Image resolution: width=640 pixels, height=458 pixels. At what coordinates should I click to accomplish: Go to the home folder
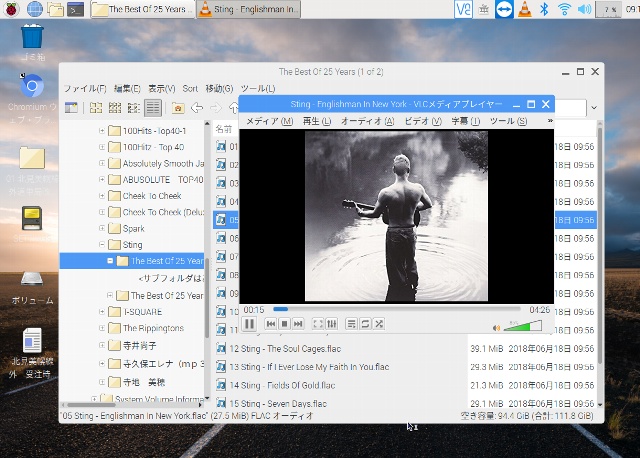tap(178, 108)
